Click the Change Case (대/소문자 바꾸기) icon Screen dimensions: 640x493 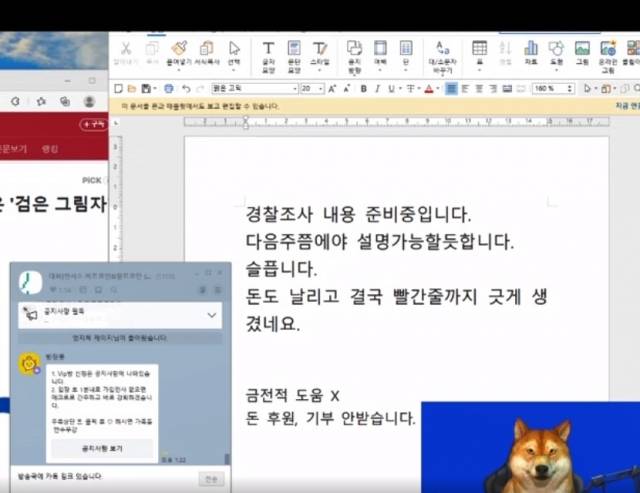pyautogui.click(x=443, y=48)
